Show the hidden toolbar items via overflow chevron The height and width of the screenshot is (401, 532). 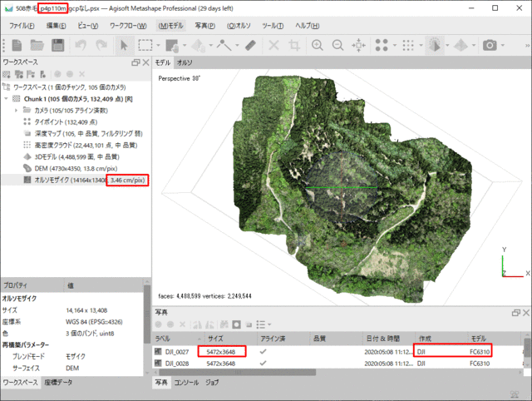[528, 45]
